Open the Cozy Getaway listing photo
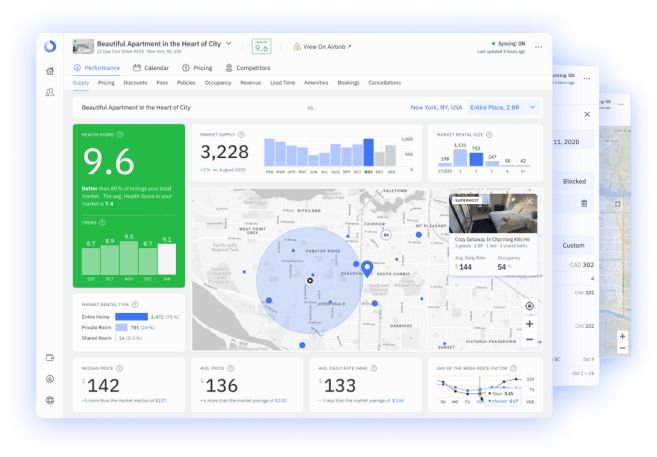The height and width of the screenshot is (457, 657). (493, 213)
